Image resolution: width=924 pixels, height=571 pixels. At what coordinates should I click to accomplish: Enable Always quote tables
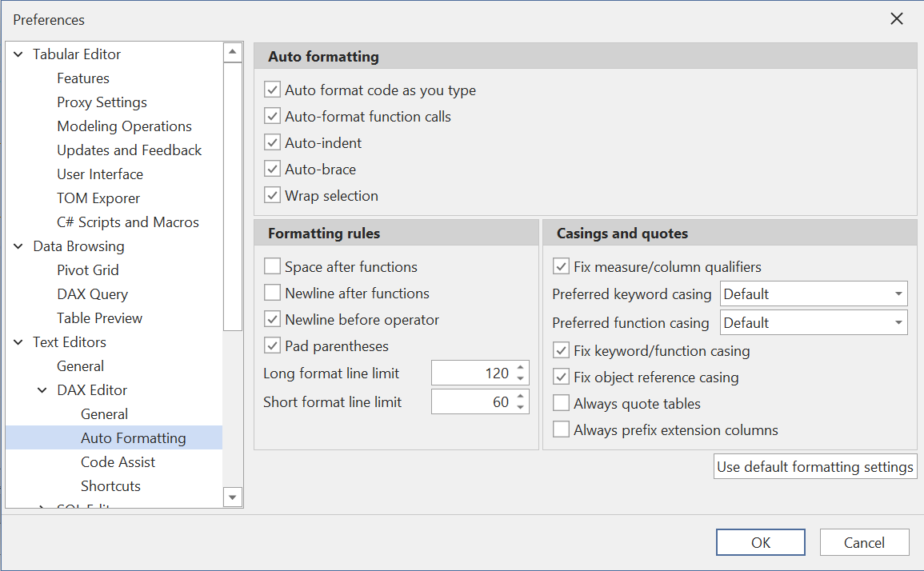(561, 404)
